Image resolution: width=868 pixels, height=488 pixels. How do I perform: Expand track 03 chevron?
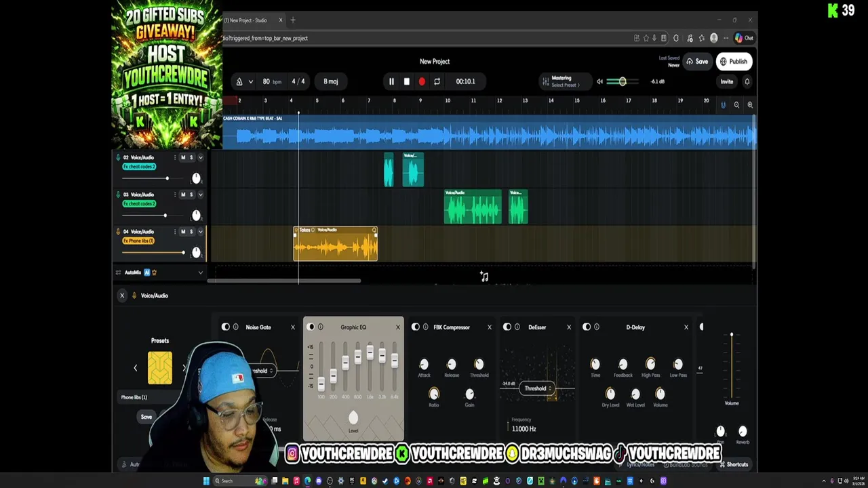[x=200, y=195]
